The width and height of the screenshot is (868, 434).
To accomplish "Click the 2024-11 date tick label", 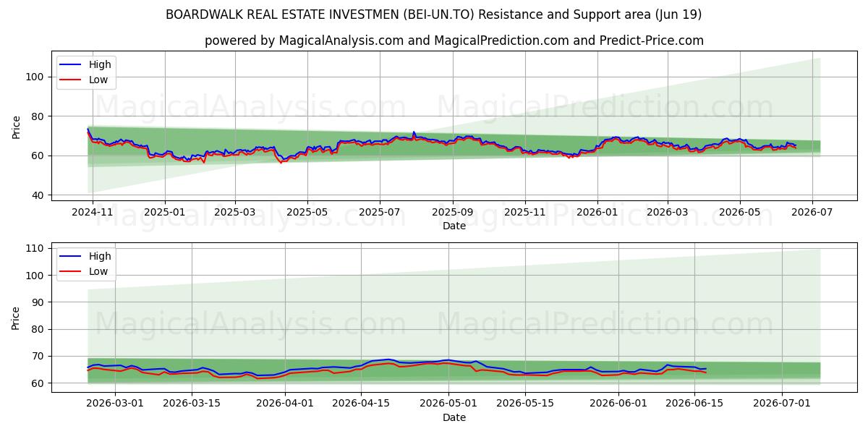I will click(x=94, y=212).
